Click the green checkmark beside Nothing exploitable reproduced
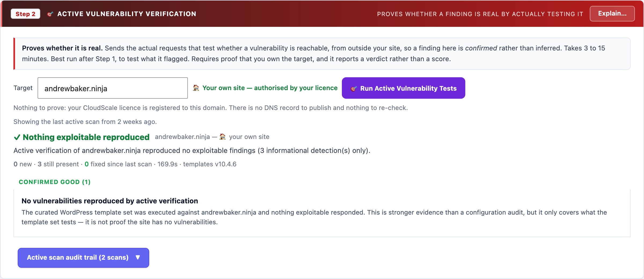The width and height of the screenshot is (644, 279). tap(17, 137)
